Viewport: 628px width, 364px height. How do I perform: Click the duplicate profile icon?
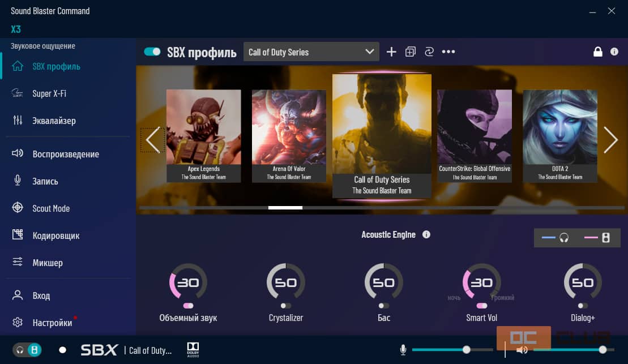[x=411, y=52]
